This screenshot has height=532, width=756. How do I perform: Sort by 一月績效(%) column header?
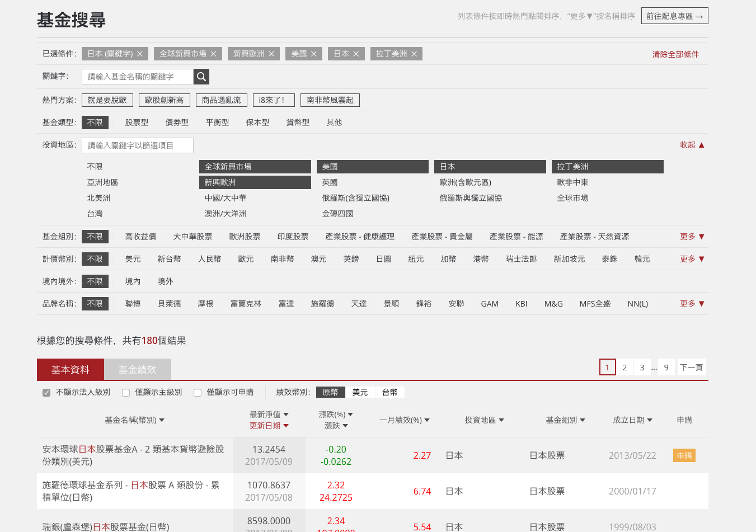[404, 420]
